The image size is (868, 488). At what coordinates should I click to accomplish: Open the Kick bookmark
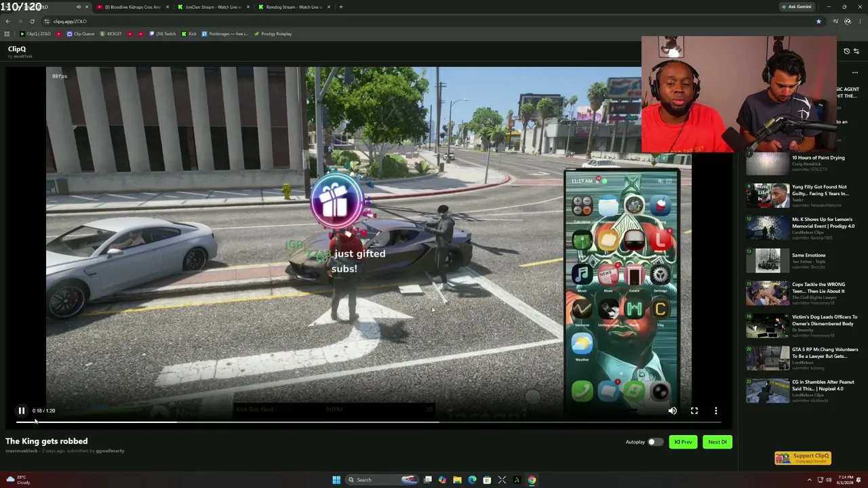click(189, 34)
